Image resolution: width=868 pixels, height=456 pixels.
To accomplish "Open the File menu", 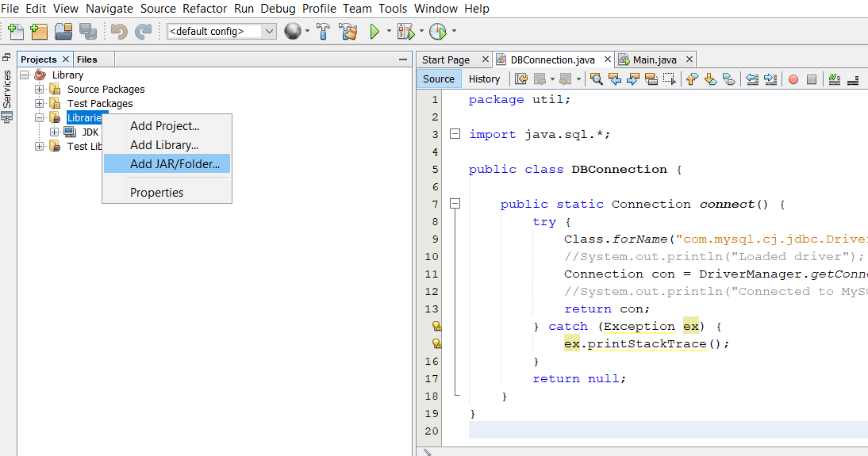I will (10, 9).
